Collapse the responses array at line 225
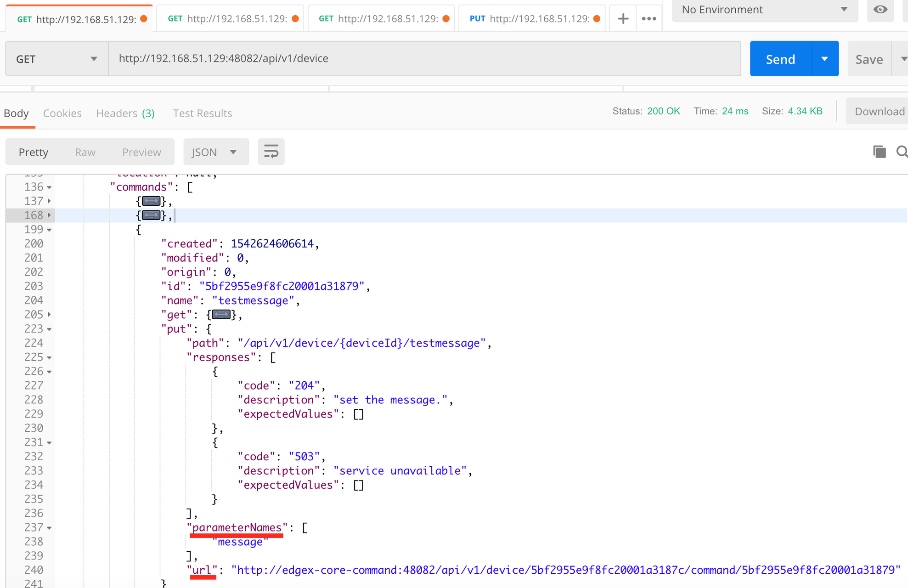Image resolution: width=908 pixels, height=588 pixels. [x=49, y=357]
